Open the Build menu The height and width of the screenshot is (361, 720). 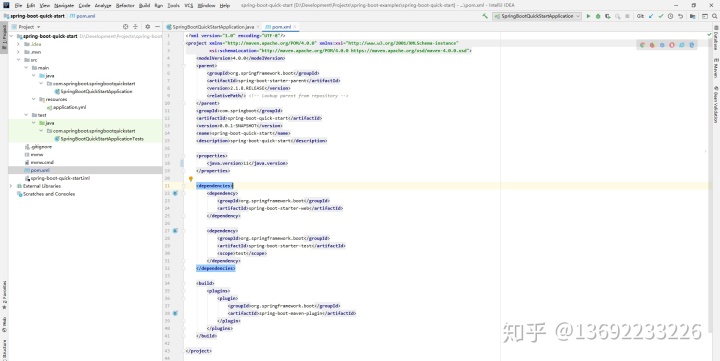tap(144, 6)
